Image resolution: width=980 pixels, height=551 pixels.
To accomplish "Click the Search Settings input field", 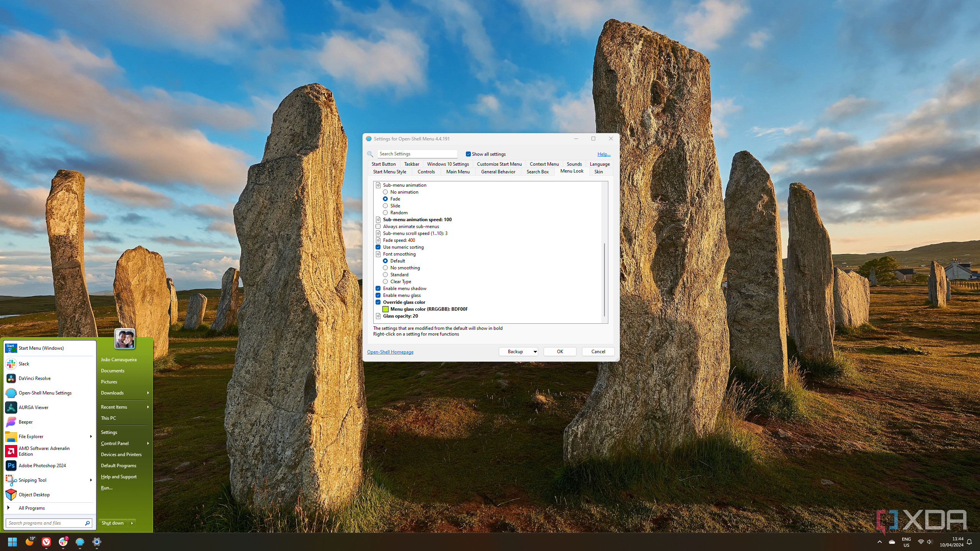I will (x=417, y=154).
